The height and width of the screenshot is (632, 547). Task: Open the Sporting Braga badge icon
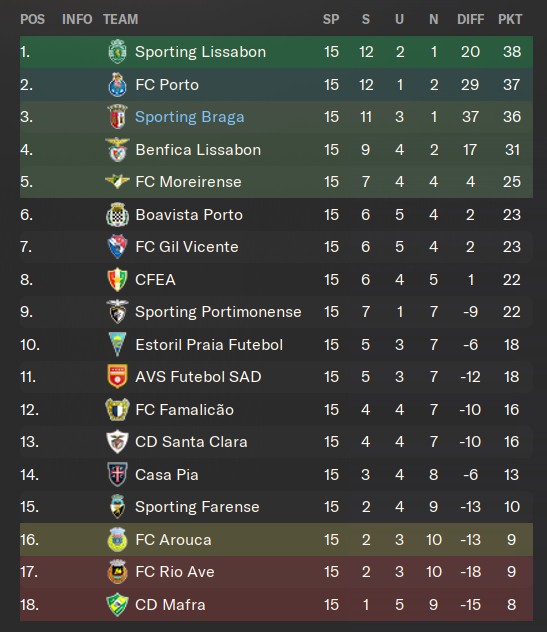click(x=117, y=117)
